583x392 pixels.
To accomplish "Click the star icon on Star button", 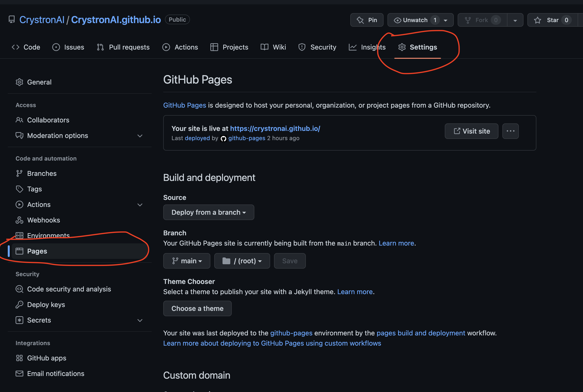I will [538, 20].
